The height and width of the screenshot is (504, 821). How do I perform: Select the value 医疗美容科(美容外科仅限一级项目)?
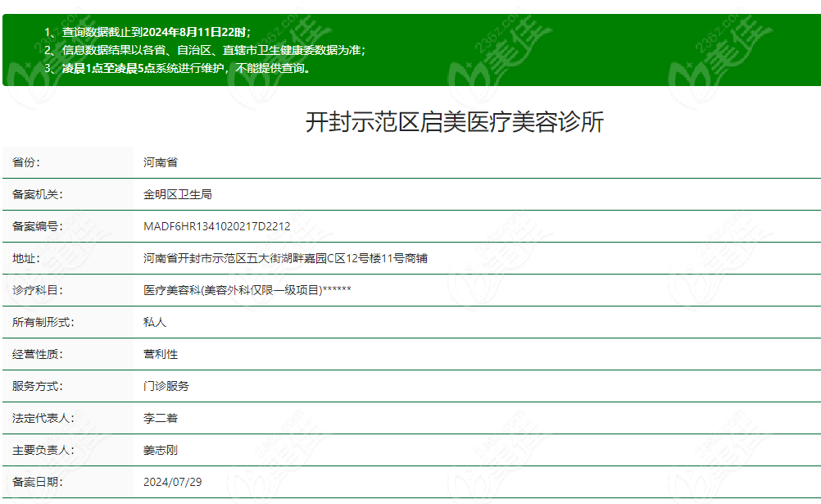coord(233,290)
